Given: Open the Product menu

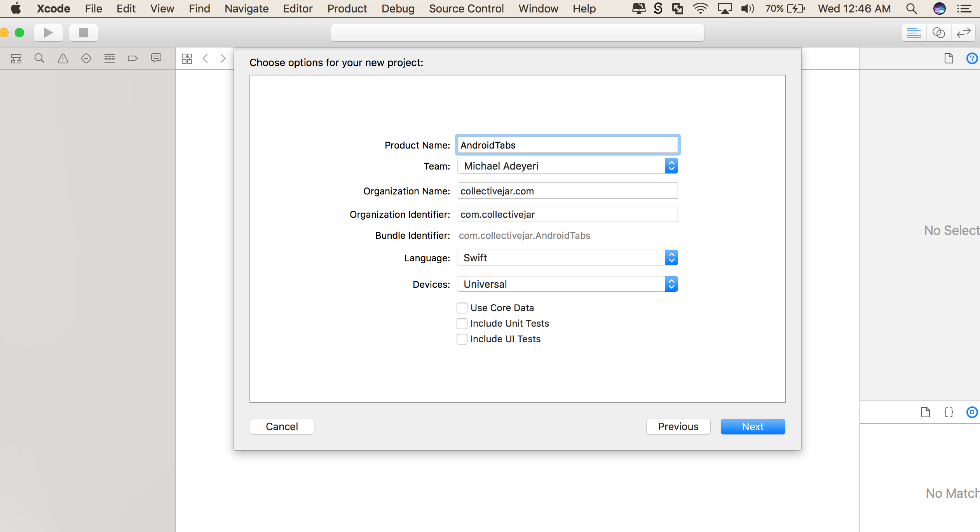Looking at the screenshot, I should [347, 9].
